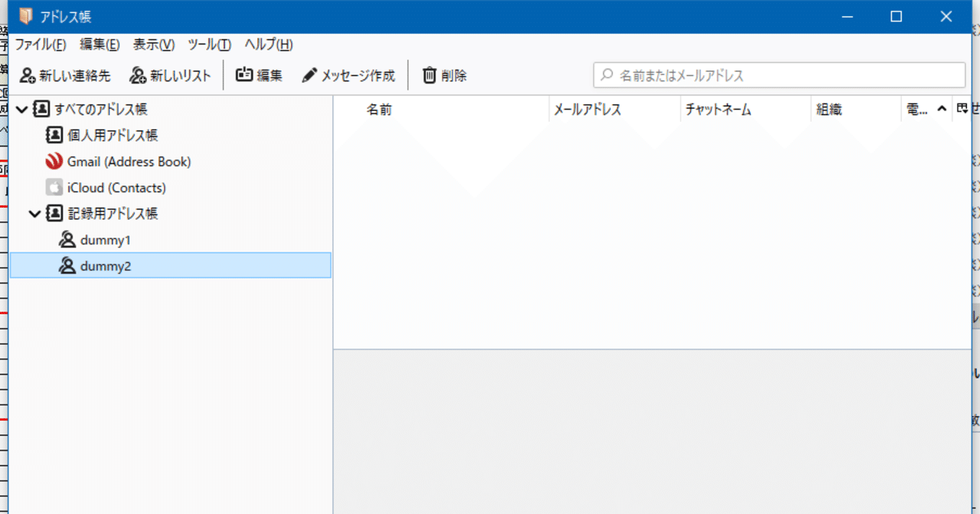980x514 pixels.
Task: Select 個人用アドレス帳 in the tree
Action: (x=113, y=136)
